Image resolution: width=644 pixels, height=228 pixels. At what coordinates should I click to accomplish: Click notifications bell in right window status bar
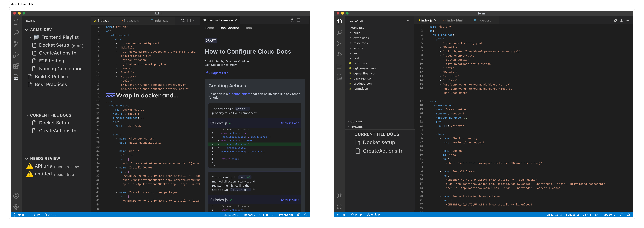point(628,215)
